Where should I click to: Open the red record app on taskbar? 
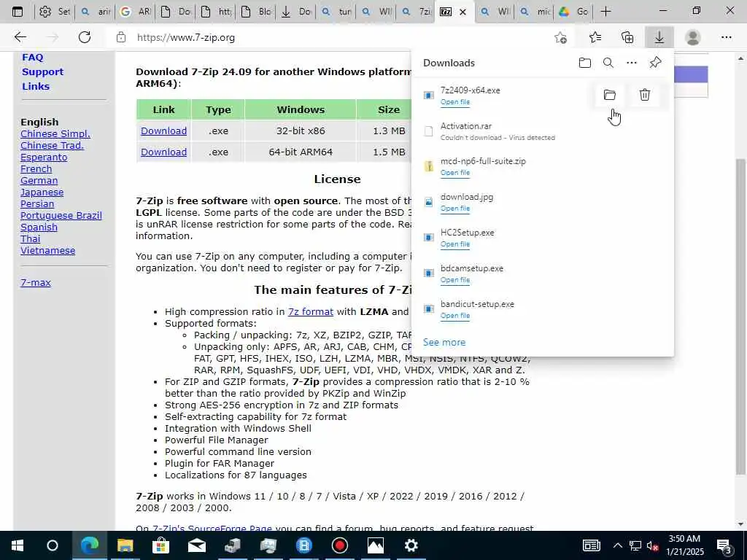[340, 545]
